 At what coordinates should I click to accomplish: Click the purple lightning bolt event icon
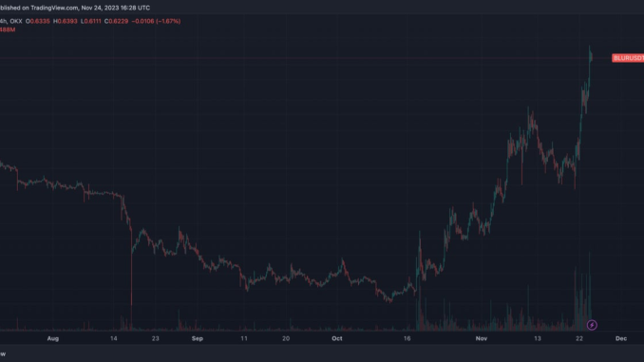(592, 325)
